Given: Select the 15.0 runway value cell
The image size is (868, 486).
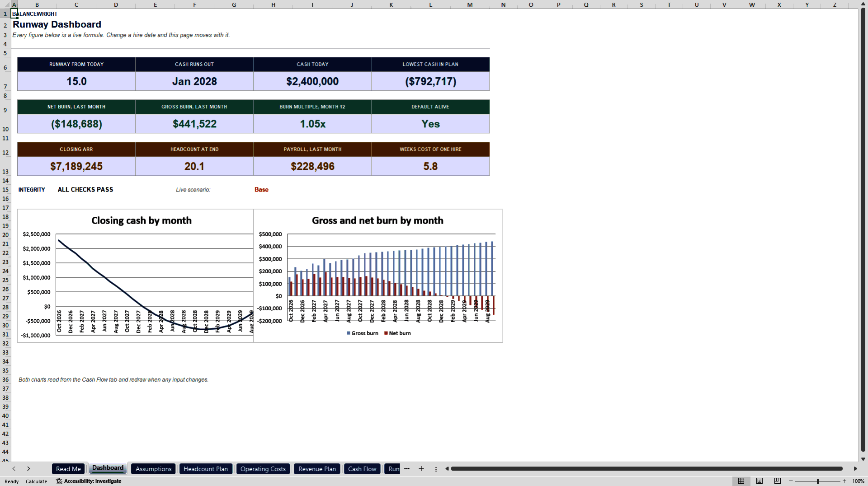Looking at the screenshot, I should 76,81.
